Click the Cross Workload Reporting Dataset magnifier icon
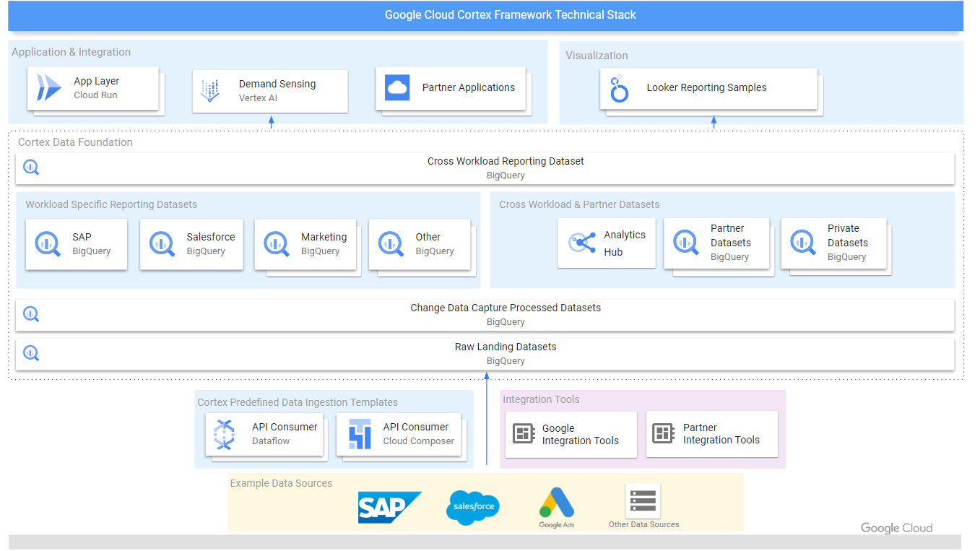Viewport: 980px width, 551px height. pos(30,167)
